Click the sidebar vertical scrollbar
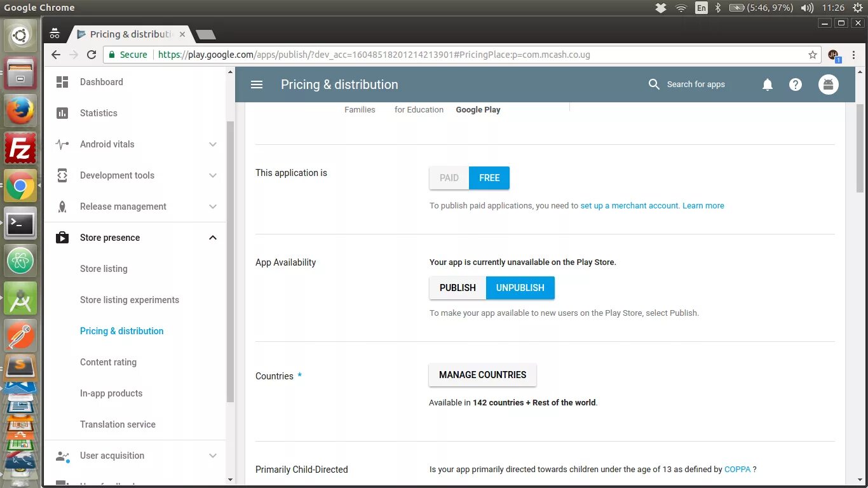Screen dimensions: 868x488 tap(230, 262)
